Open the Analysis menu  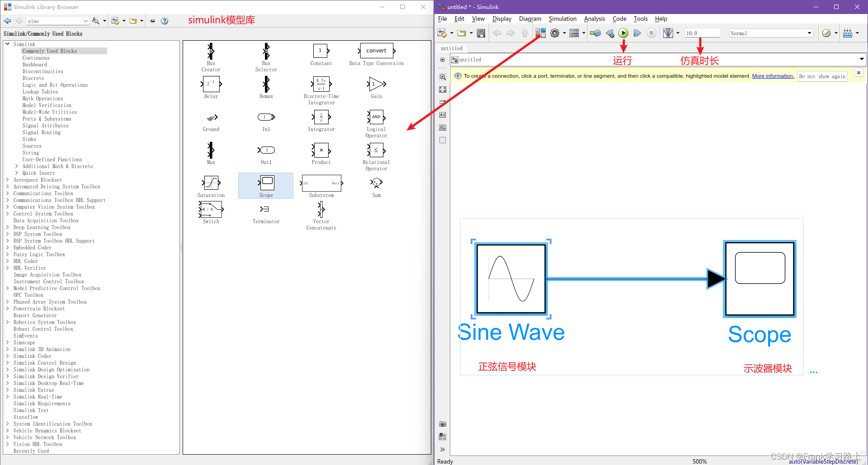coord(594,19)
